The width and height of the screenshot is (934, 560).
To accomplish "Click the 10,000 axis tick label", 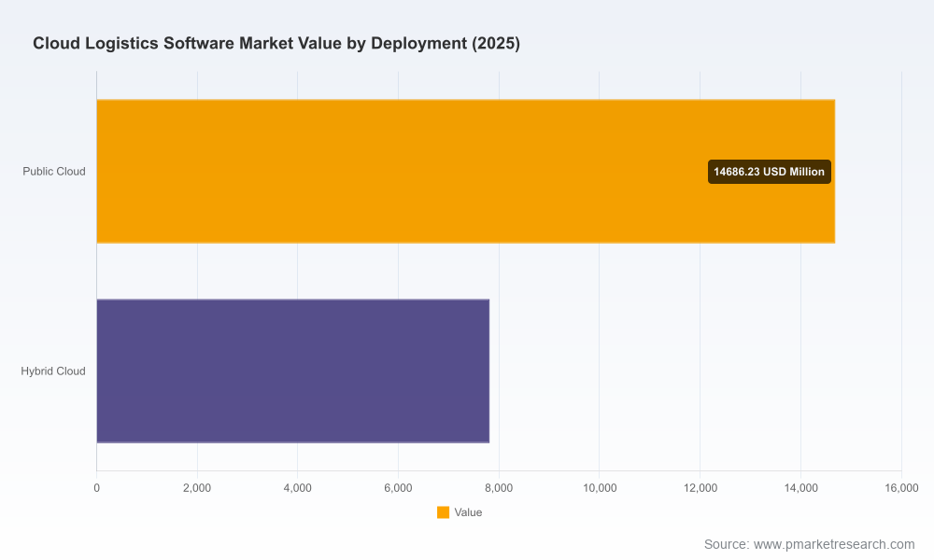I will pos(600,488).
